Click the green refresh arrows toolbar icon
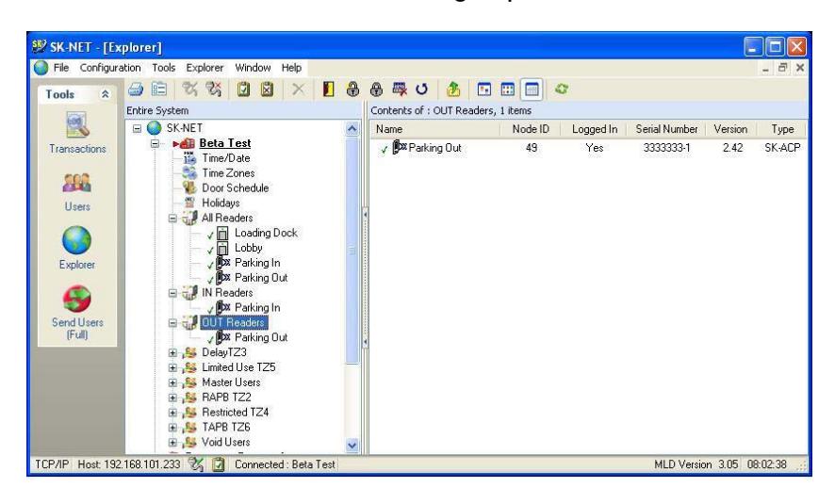The height and width of the screenshot is (504, 835). pyautogui.click(x=561, y=89)
